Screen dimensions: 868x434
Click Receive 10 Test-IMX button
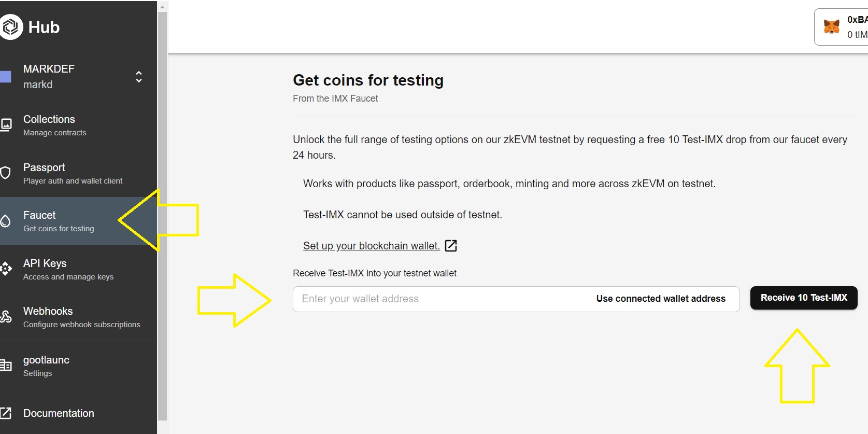(804, 298)
